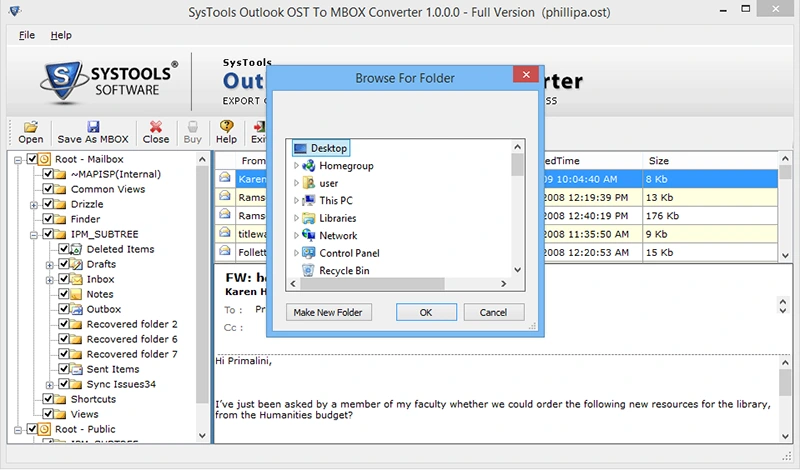Uncheck the Views checkbox

pos(48,414)
